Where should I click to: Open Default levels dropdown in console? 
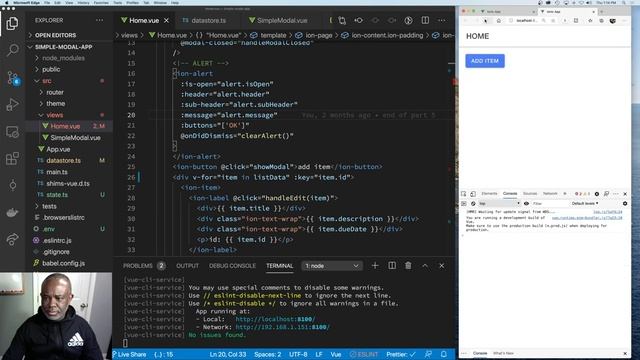(x=585, y=203)
